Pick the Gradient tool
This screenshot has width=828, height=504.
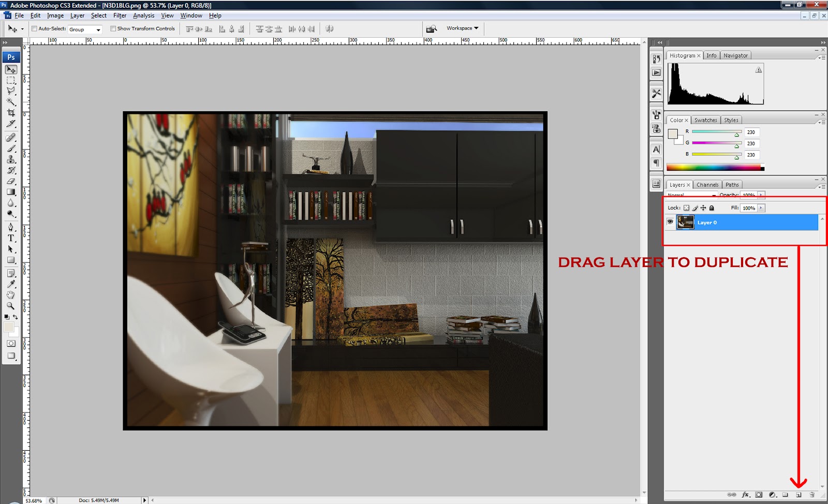11,192
